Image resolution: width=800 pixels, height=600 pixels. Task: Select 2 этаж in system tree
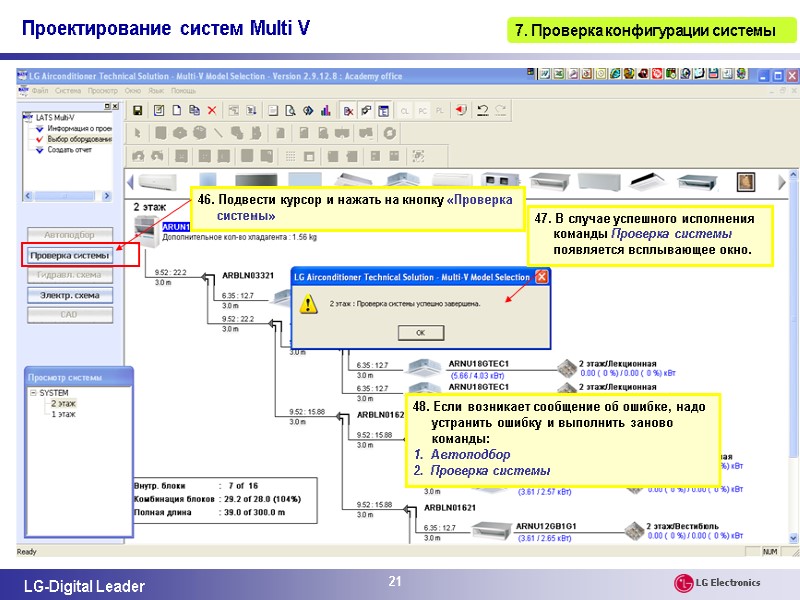coord(63,404)
